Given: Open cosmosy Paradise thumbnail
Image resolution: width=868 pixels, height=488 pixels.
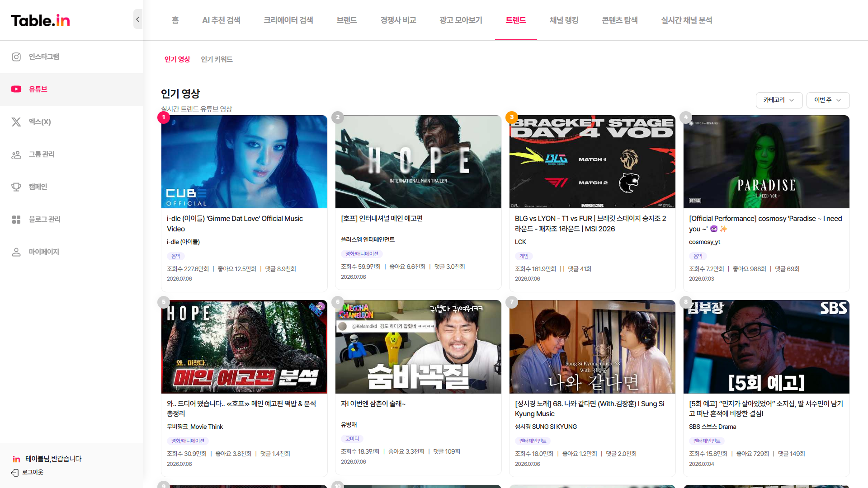Looking at the screenshot, I should point(766,162).
